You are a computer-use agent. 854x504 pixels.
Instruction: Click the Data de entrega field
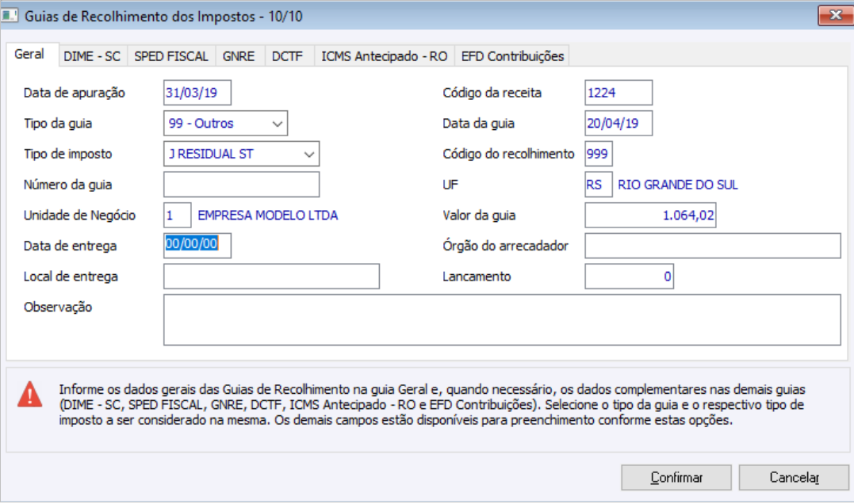[197, 246]
